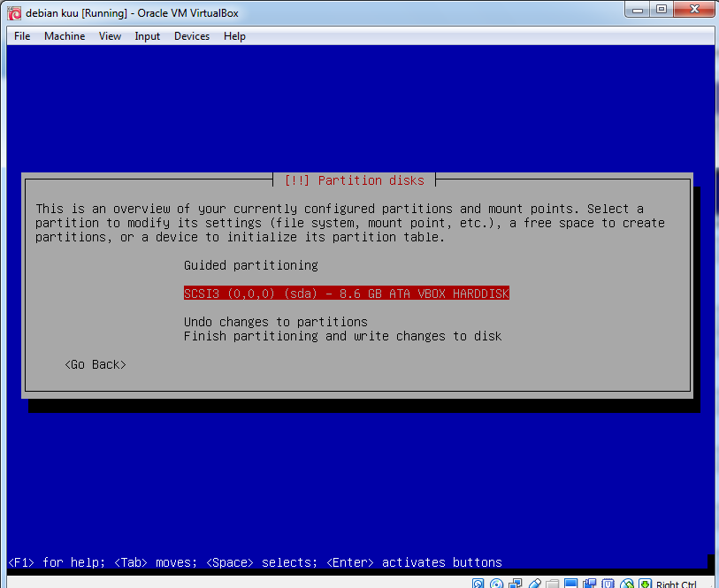The height and width of the screenshot is (588, 719).
Task: Activate the <Go Back> button
Action: tap(96, 364)
